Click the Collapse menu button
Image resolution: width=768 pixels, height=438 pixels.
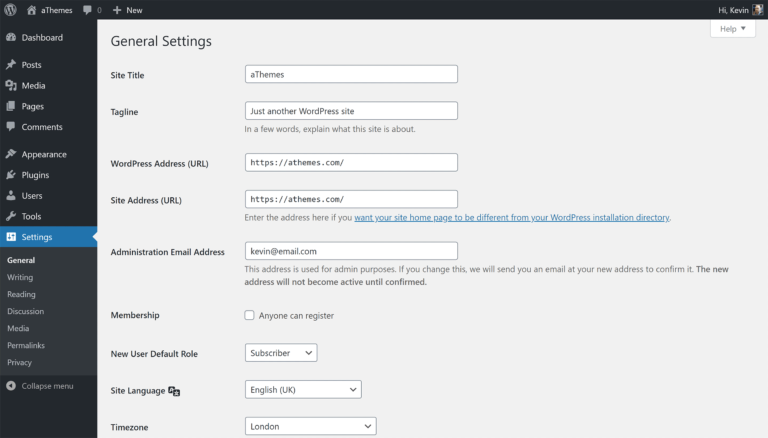(40, 385)
